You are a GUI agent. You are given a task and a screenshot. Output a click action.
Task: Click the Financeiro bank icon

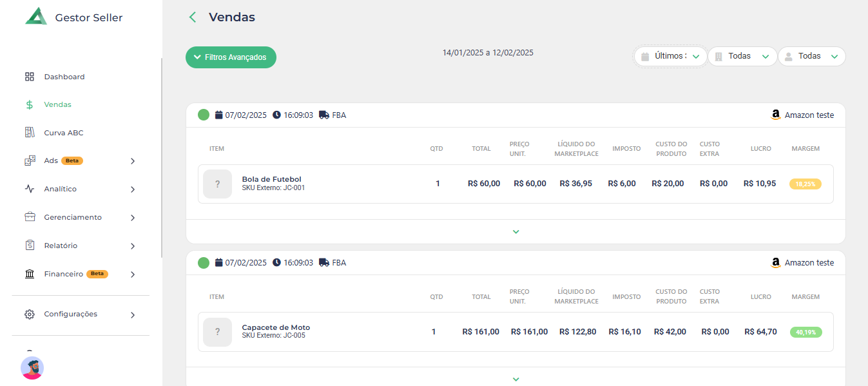coord(30,274)
